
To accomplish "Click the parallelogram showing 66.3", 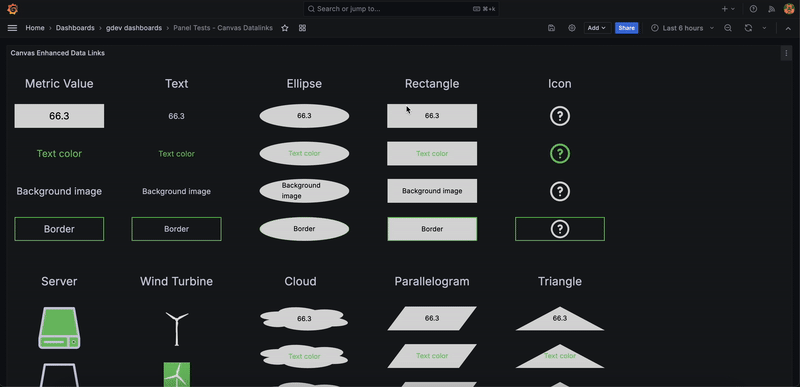I will pyautogui.click(x=432, y=319).
